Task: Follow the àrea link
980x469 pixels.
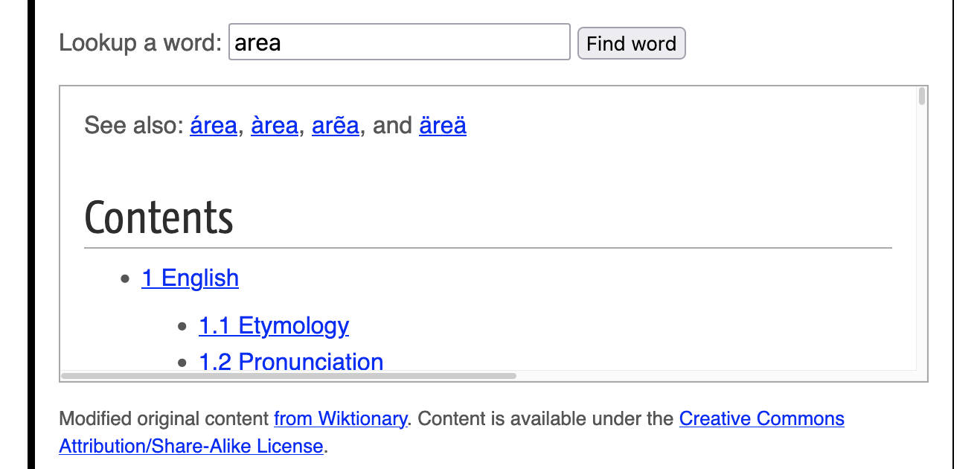Action: pyautogui.click(x=275, y=125)
